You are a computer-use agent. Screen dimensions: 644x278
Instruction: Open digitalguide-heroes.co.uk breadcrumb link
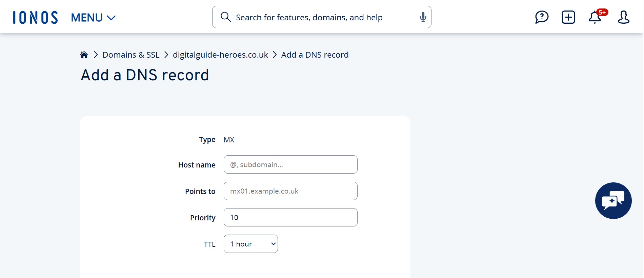point(220,55)
